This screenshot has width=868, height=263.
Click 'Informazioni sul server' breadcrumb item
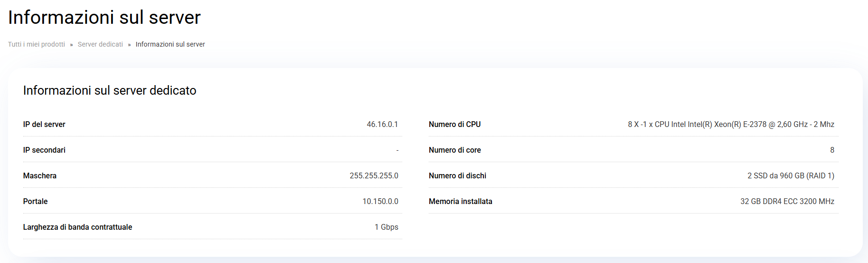[x=170, y=44]
